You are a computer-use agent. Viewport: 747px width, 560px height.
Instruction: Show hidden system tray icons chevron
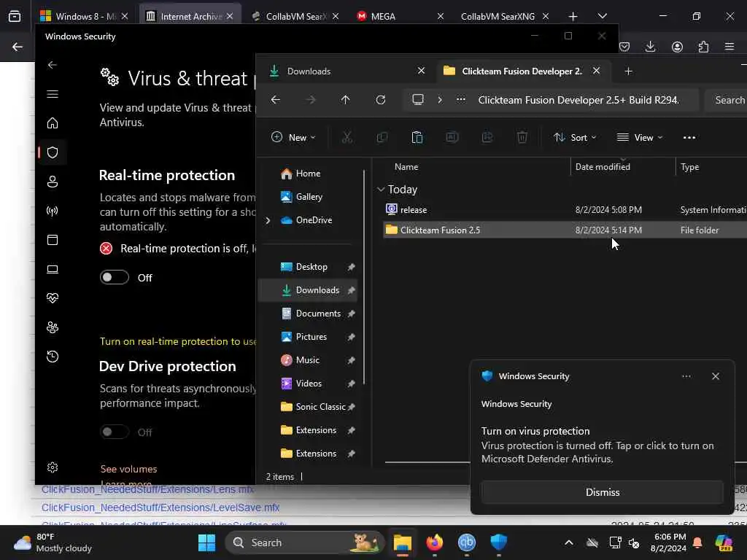tap(569, 542)
